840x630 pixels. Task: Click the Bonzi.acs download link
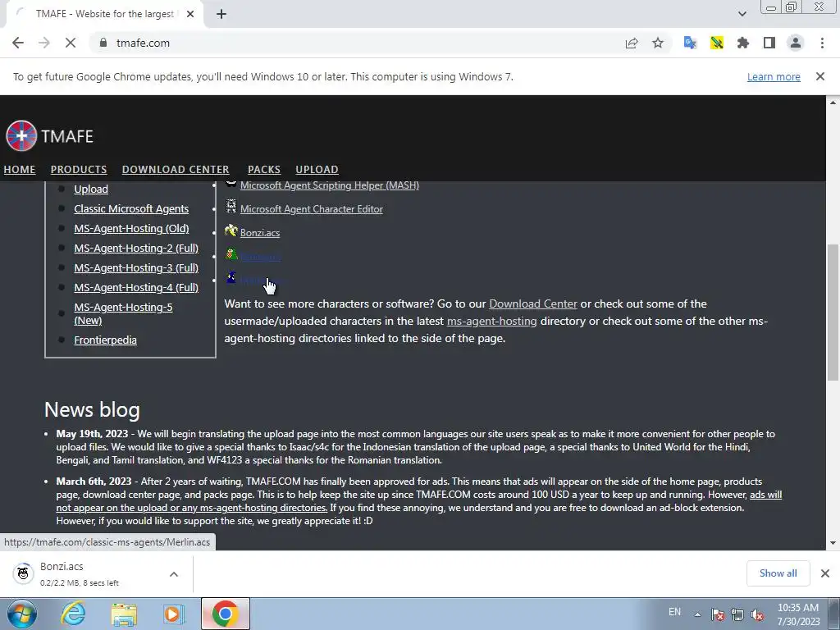click(260, 232)
